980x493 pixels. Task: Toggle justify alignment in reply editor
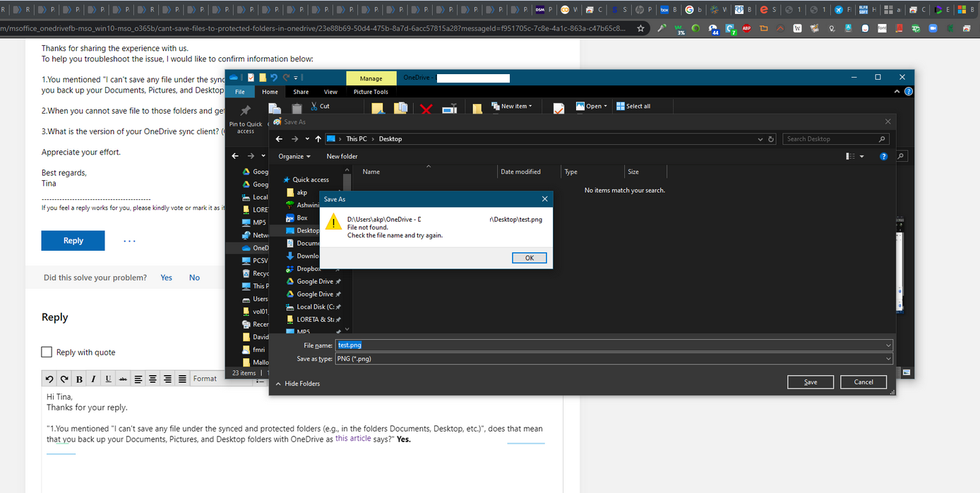[182, 379]
